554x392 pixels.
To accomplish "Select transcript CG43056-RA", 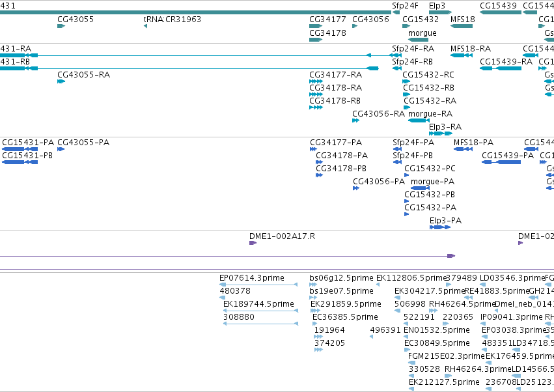I will click(378, 114).
